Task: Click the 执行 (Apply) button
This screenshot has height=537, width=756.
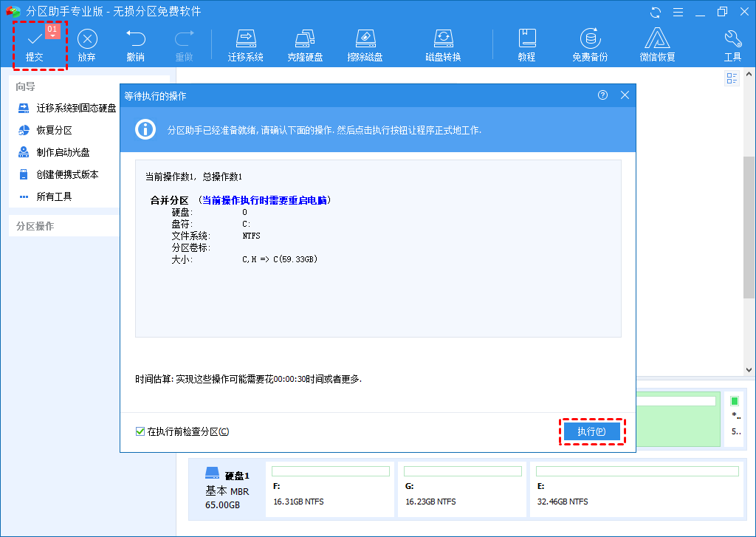Action: tap(592, 431)
